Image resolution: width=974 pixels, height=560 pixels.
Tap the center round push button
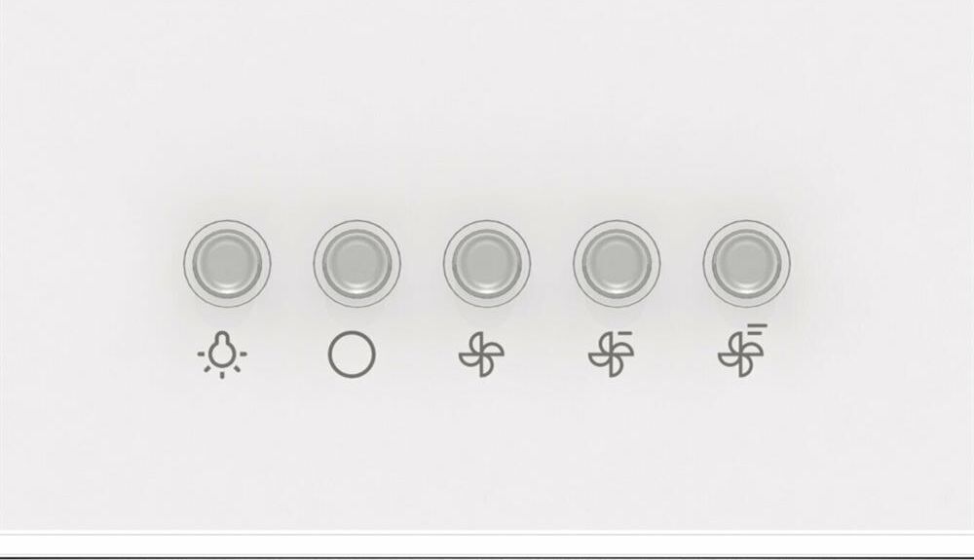coord(487,264)
